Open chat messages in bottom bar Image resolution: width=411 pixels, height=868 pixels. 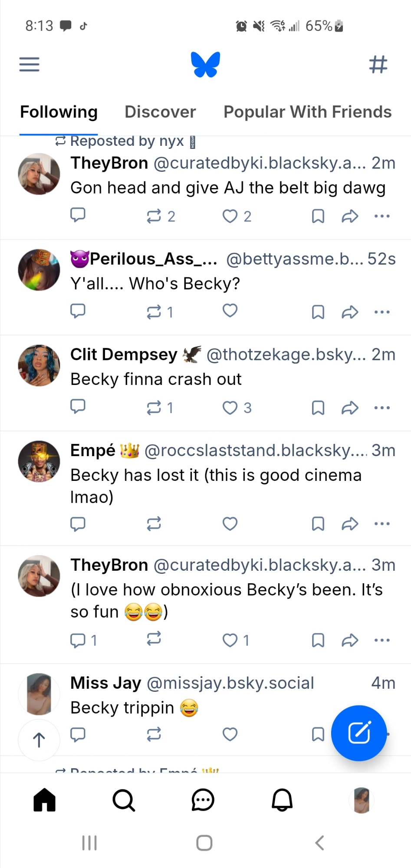pos(203,800)
